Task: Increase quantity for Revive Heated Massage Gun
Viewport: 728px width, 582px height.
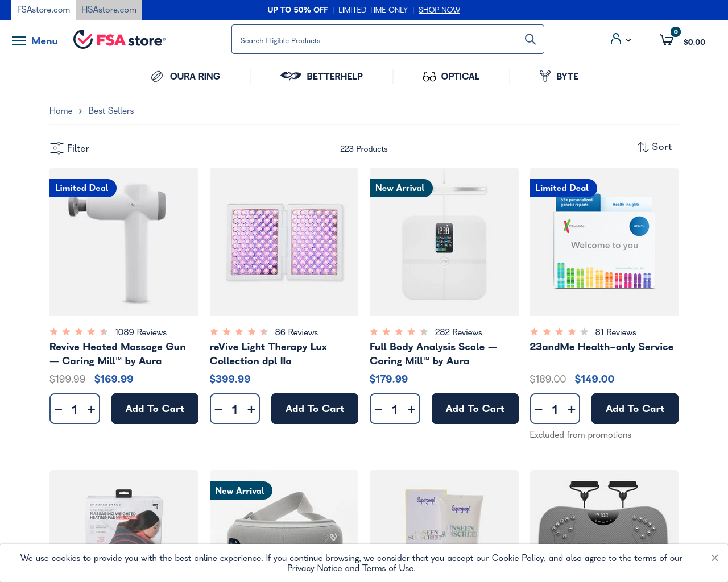Action: tap(91, 409)
